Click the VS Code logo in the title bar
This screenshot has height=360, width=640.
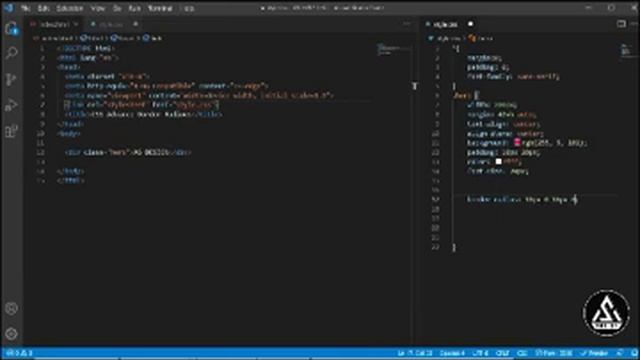click(x=8, y=8)
